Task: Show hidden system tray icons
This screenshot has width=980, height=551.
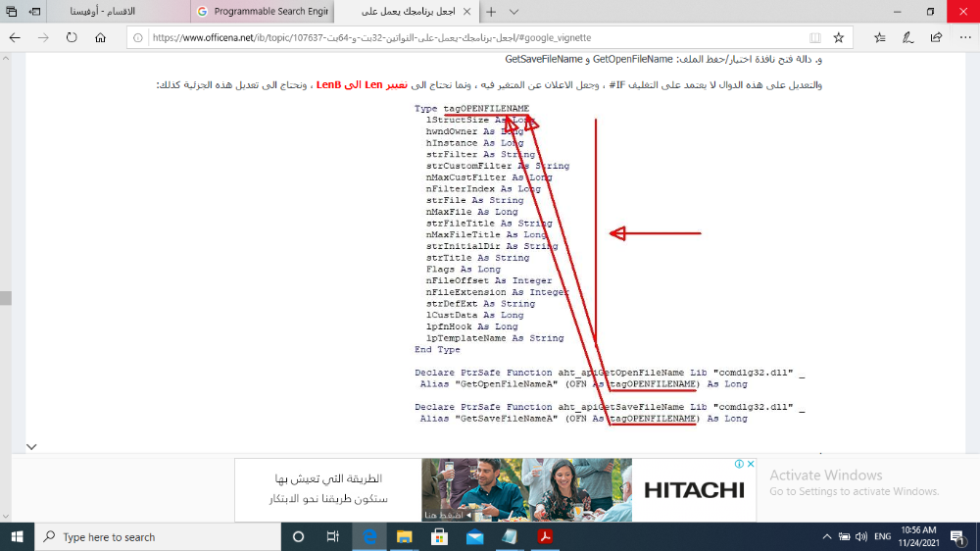Action: pos(828,536)
